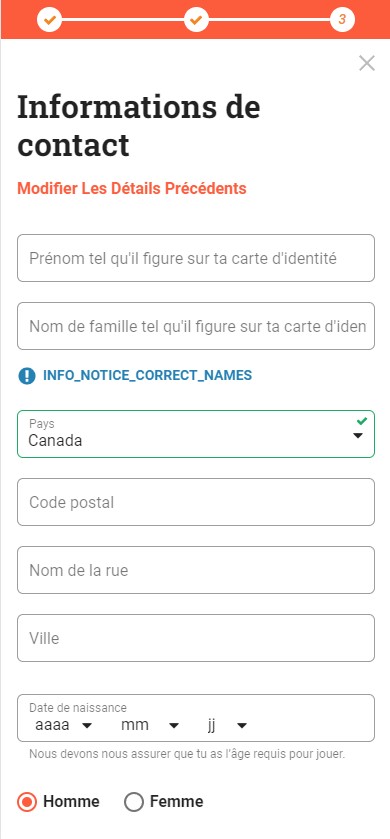
Task: Click the progress line between steps 2 and 3
Action: point(269,20)
